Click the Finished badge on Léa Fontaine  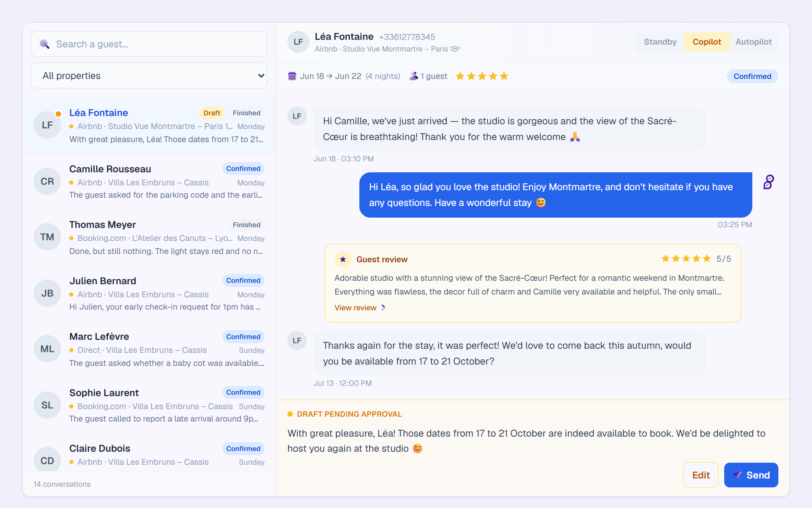tap(247, 113)
